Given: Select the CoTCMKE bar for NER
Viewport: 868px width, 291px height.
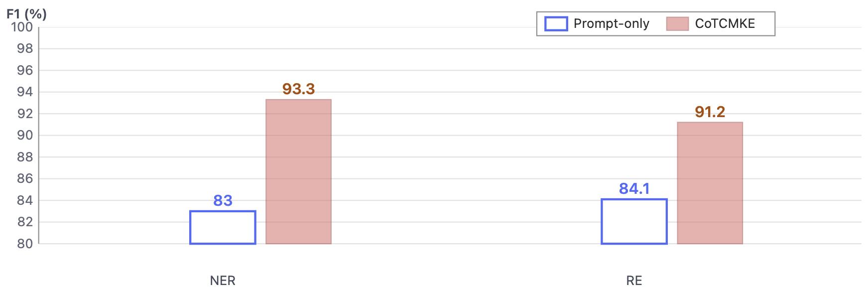Looking at the screenshot, I should click(298, 172).
